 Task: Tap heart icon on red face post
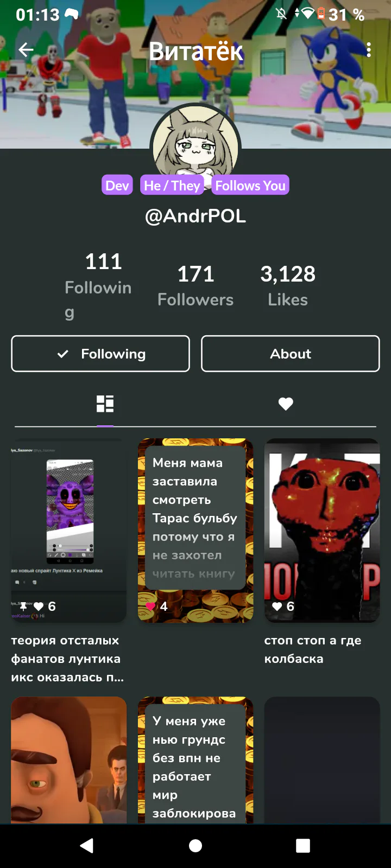pos(277,607)
